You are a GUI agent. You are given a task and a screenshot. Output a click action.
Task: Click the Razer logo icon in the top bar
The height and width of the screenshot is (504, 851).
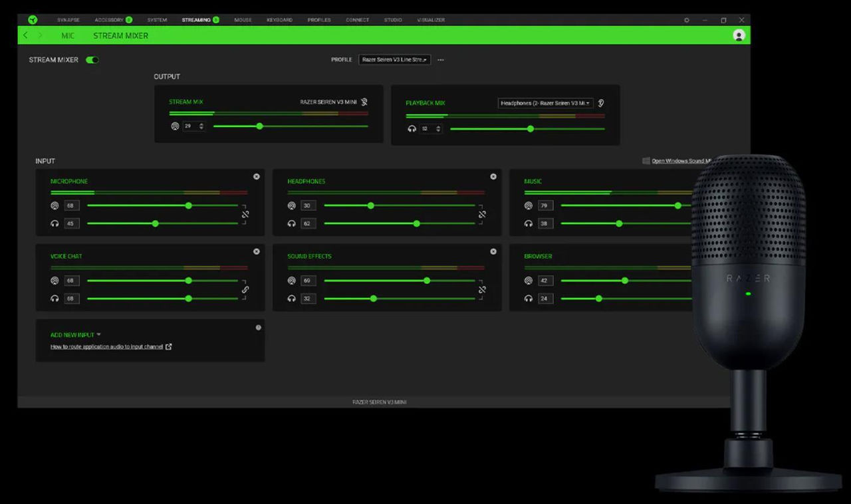coord(33,20)
